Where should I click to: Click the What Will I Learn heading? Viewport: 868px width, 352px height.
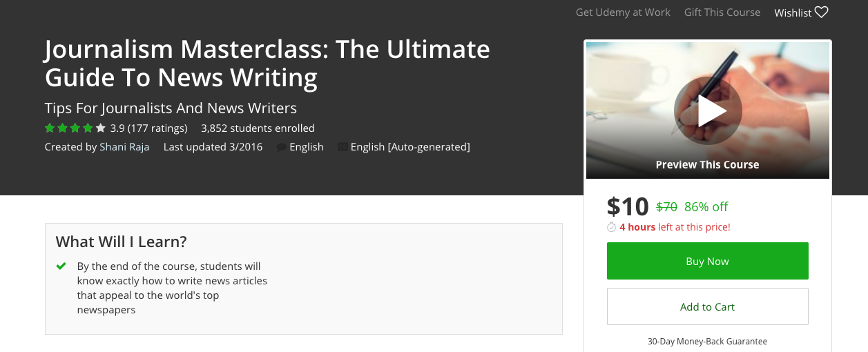click(x=121, y=242)
